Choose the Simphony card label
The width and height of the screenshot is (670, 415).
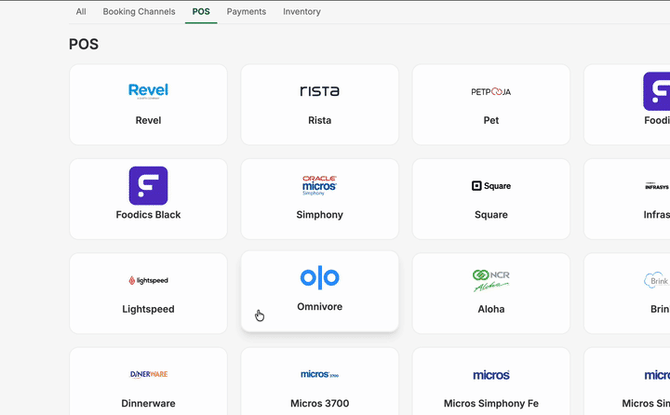click(320, 215)
